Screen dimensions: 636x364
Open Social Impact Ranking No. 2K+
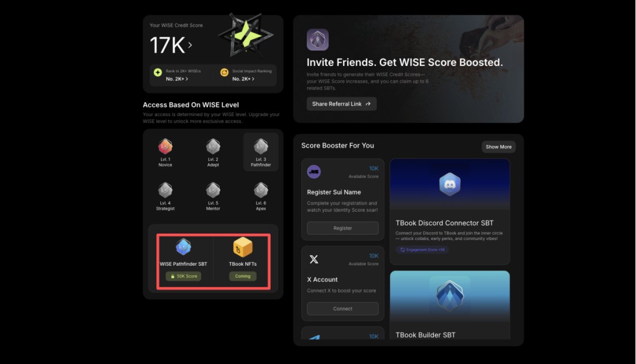pos(244,79)
